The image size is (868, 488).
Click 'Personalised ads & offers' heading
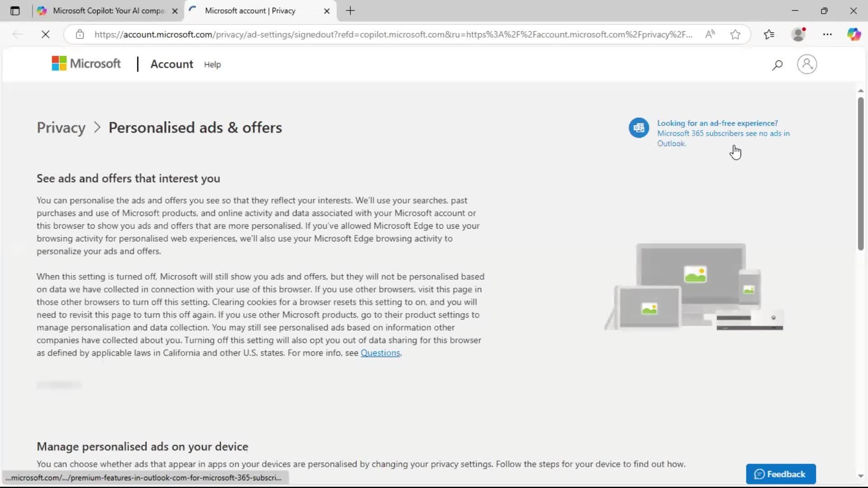pyautogui.click(x=195, y=128)
